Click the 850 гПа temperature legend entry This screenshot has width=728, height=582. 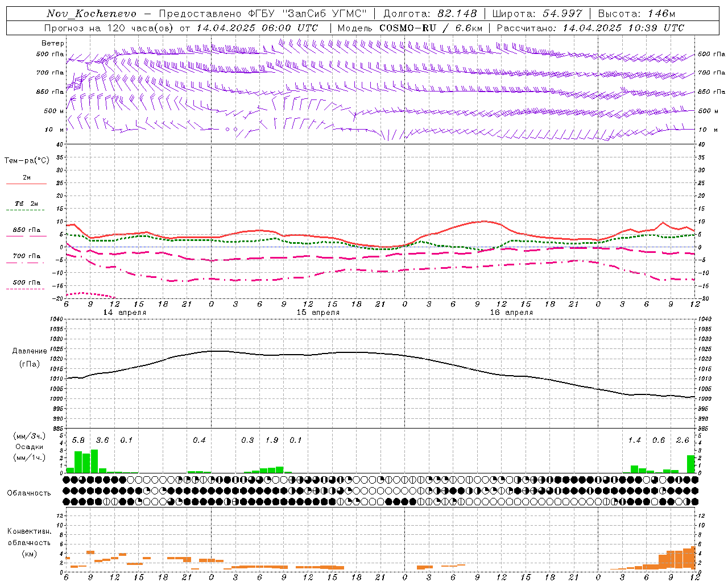tap(26, 230)
